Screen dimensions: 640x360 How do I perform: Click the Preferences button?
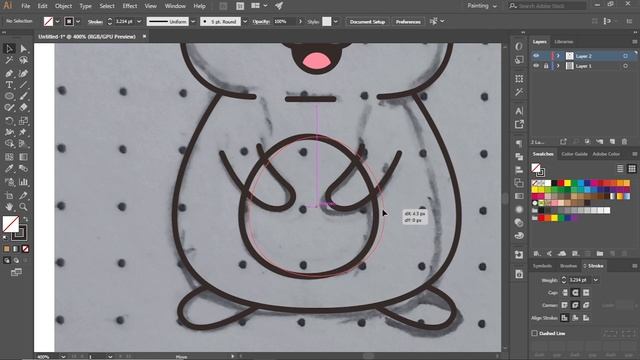(x=408, y=22)
